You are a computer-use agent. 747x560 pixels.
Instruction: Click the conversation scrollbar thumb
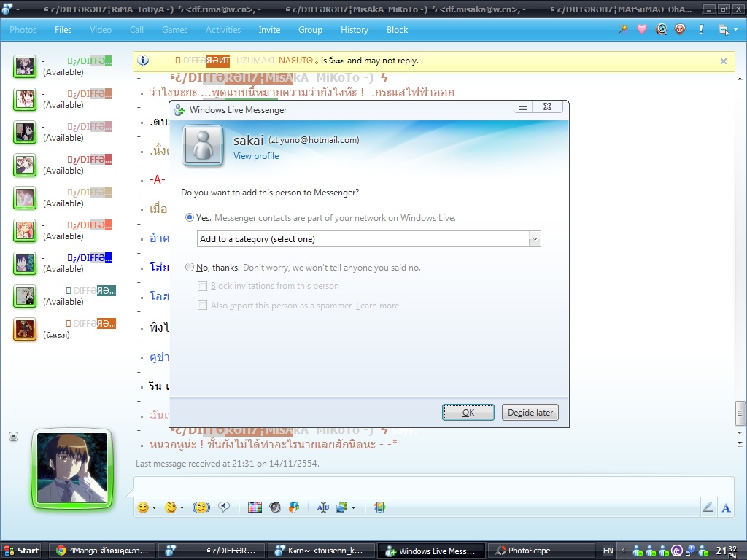coord(740,413)
